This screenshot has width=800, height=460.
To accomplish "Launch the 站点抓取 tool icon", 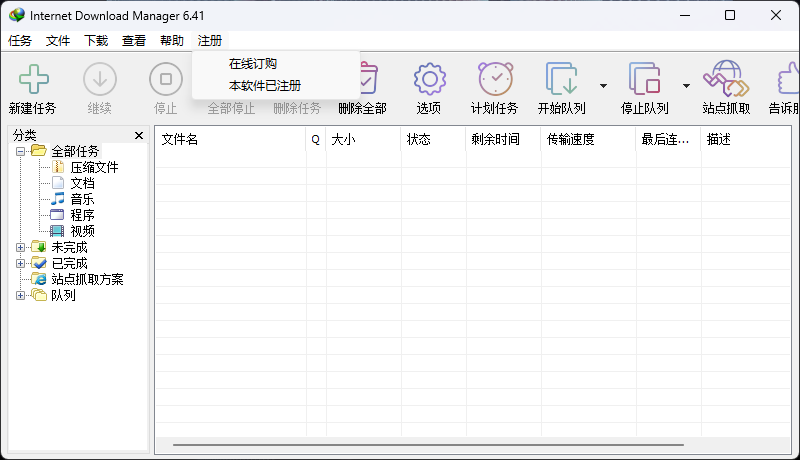I will (x=725, y=79).
